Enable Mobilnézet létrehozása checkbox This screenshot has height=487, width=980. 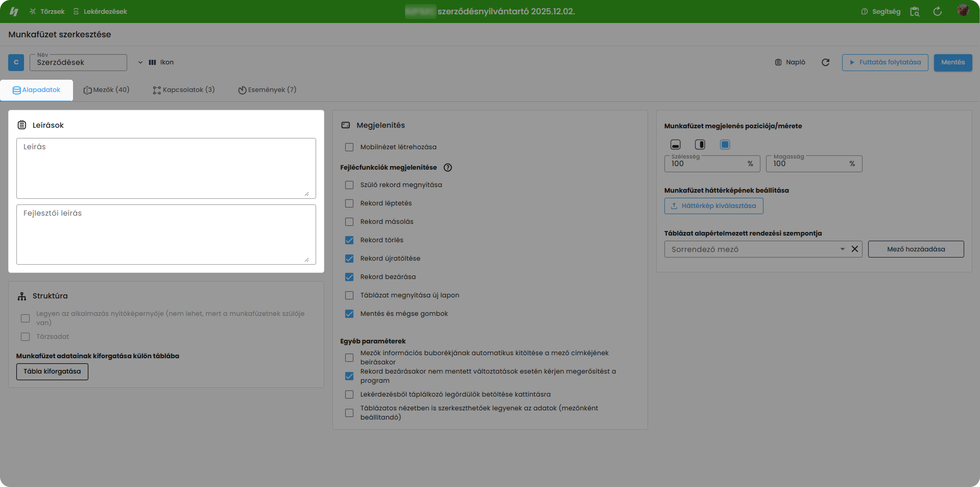coord(349,147)
